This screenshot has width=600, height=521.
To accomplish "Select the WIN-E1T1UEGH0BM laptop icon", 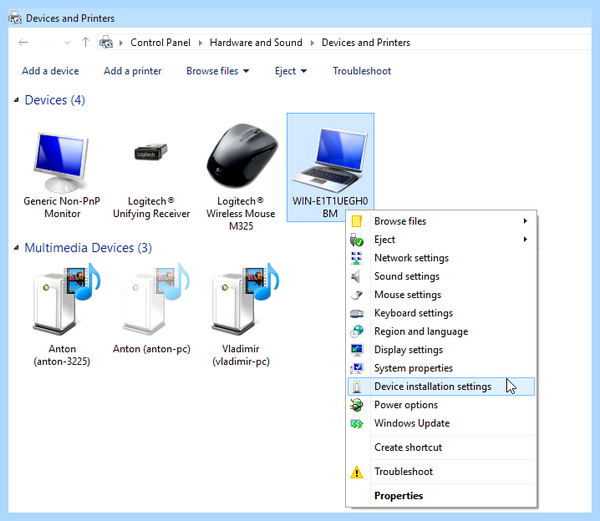I will point(330,160).
